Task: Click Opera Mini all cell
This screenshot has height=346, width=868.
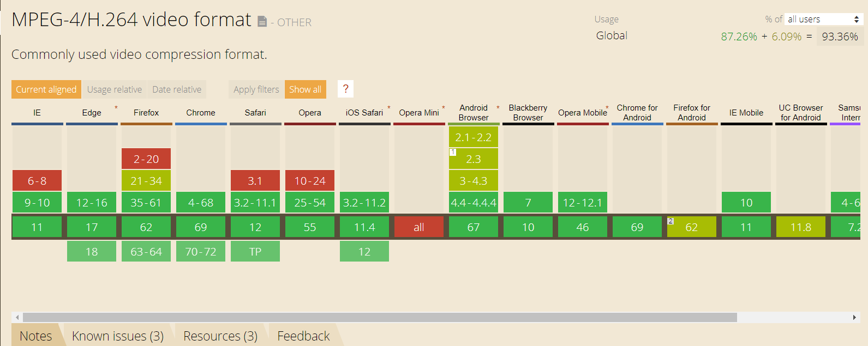Action: (x=419, y=227)
